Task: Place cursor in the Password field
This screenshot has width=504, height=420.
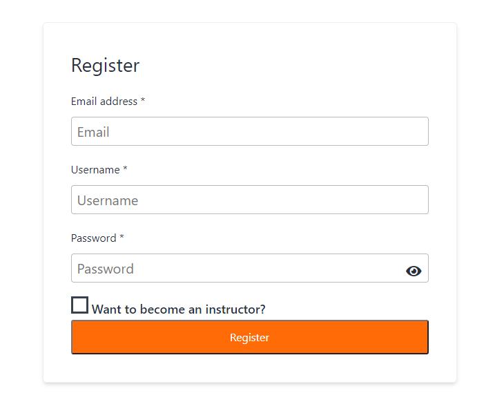Action: tap(235, 268)
